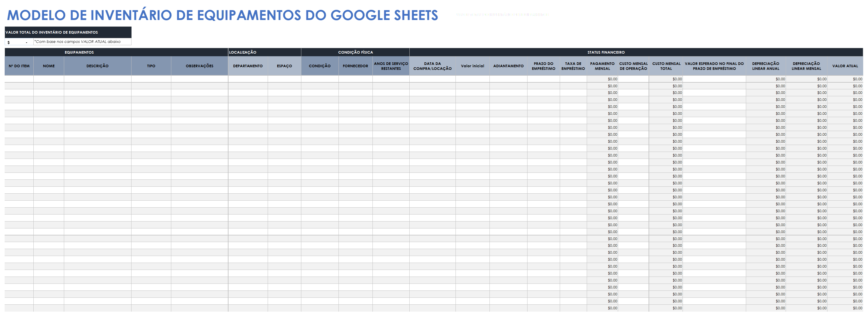The image size is (868, 316).
Task: Select the DESCRIÇÃO column header
Action: point(97,66)
